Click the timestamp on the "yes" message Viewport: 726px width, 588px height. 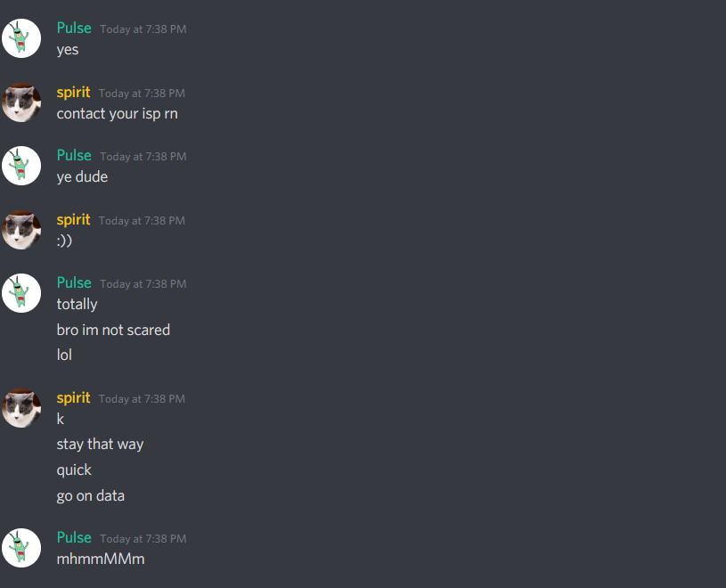[x=143, y=29]
